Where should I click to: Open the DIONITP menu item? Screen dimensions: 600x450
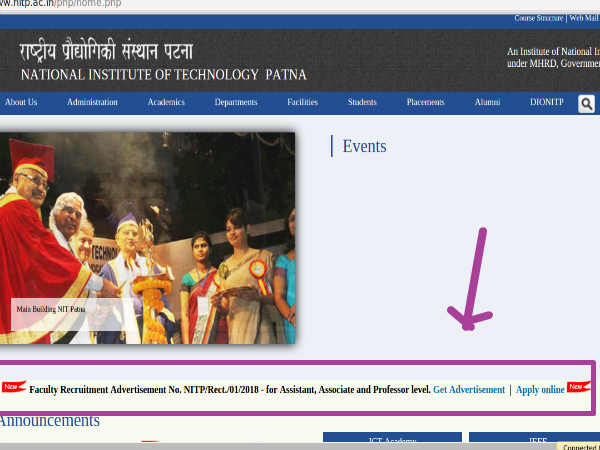[x=546, y=102]
